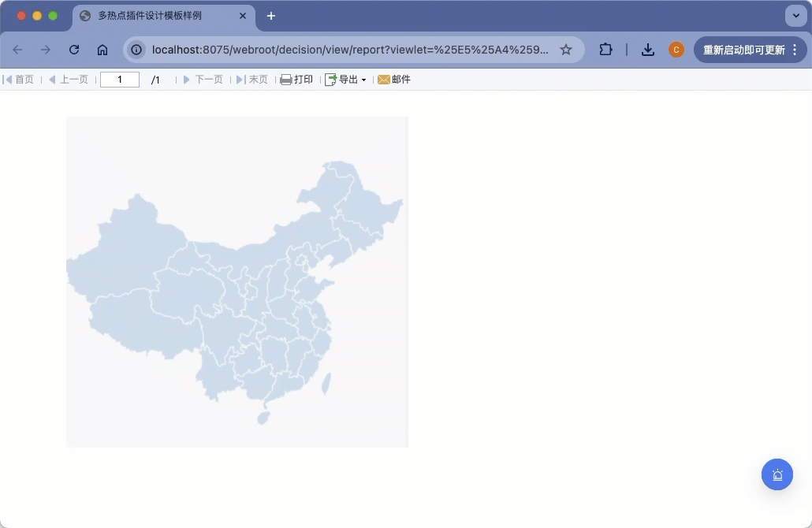The height and width of the screenshot is (528, 812).
Task: Print the report with 打印
Action: tap(296, 79)
